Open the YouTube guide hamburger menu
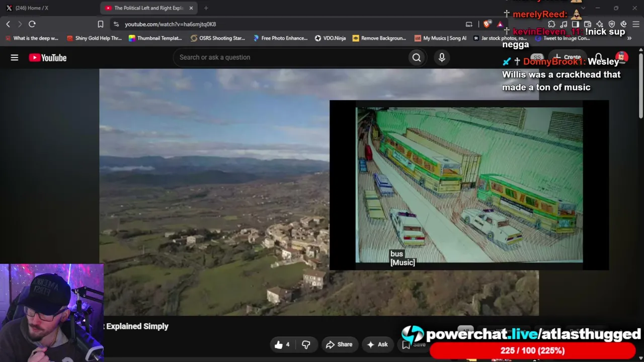The height and width of the screenshot is (362, 644). (x=15, y=58)
